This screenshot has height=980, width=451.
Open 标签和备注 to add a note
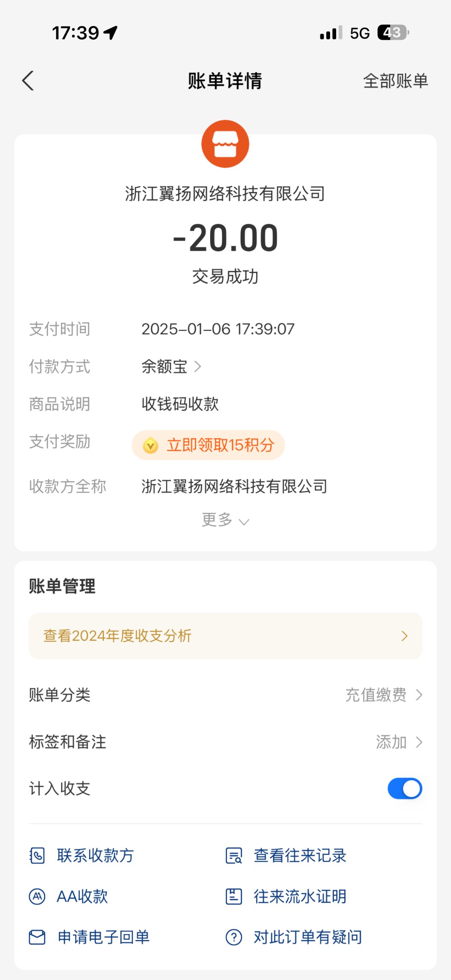[x=398, y=742]
